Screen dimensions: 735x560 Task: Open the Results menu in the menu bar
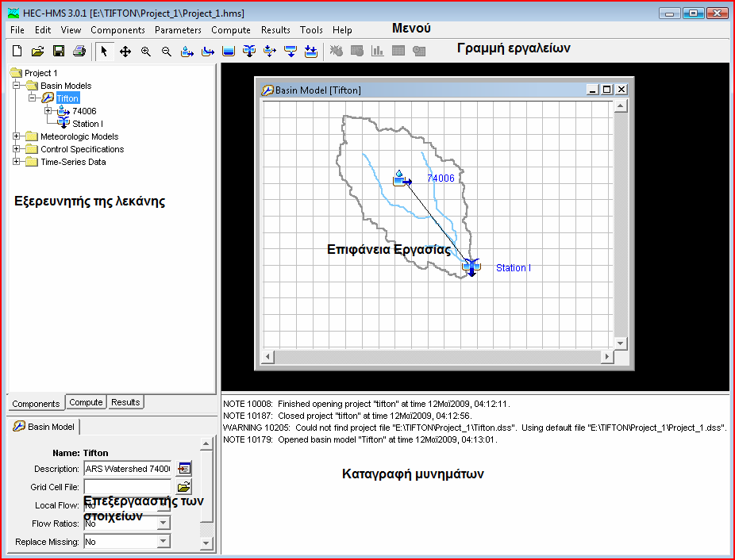coord(275,30)
